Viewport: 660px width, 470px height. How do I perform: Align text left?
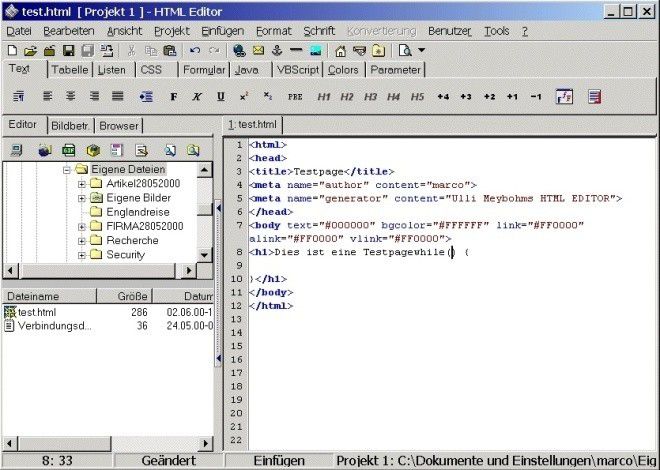click(47, 96)
